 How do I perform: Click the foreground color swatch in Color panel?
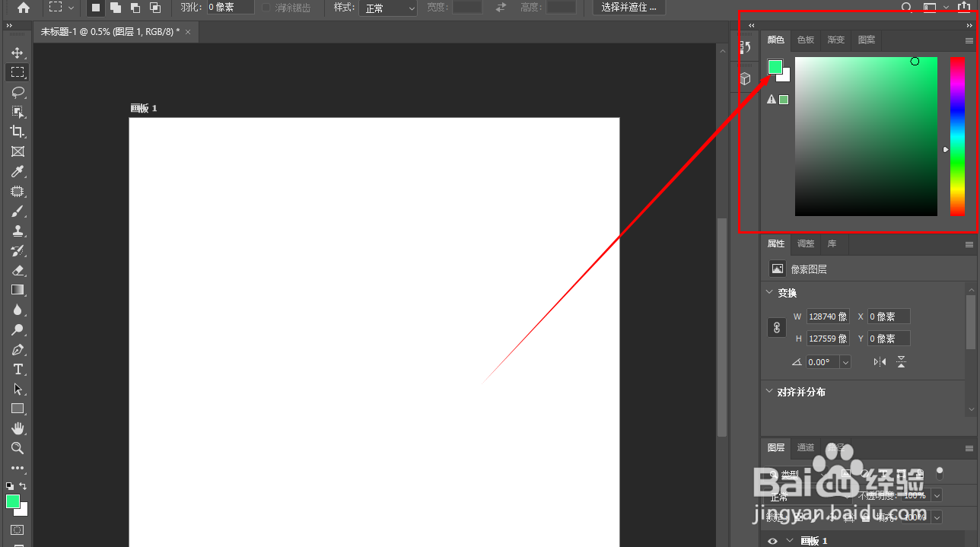775,67
